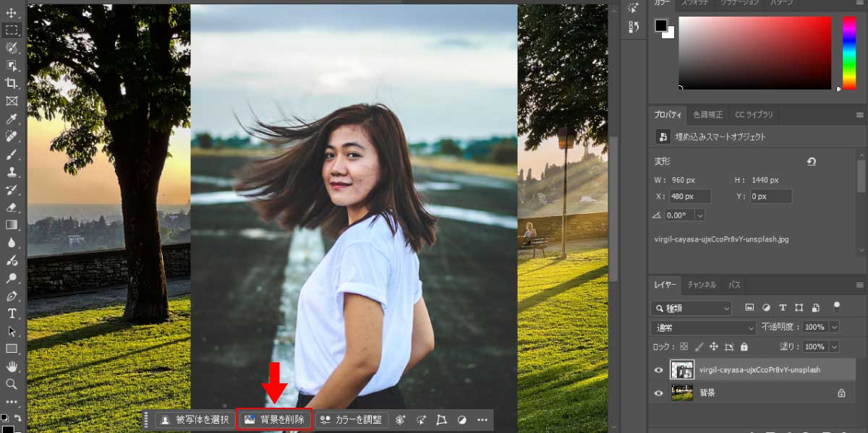
Task: Hide the 背景 layer
Action: [658, 393]
